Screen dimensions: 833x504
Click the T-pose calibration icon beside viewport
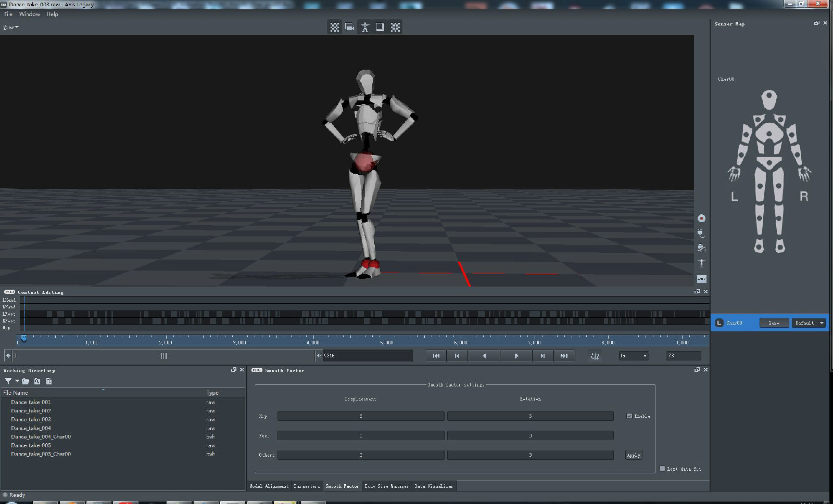(701, 264)
